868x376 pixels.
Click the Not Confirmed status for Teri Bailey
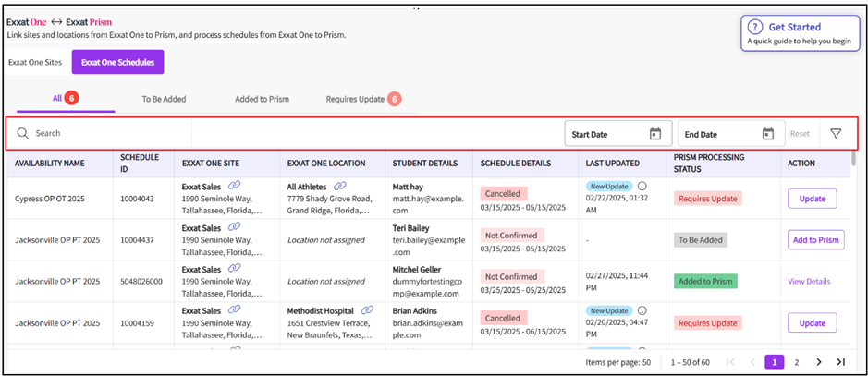[x=512, y=235]
